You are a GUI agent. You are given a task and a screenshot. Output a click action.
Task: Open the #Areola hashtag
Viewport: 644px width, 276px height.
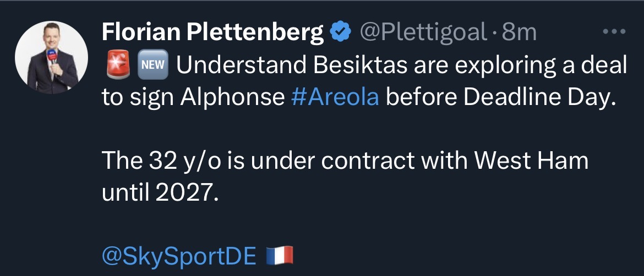coord(335,97)
